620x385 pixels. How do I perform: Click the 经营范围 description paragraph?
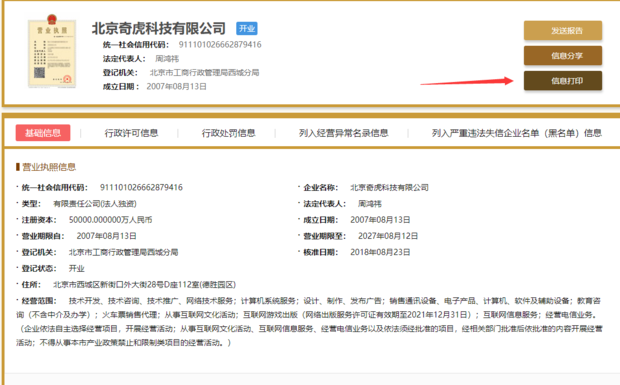(309, 322)
